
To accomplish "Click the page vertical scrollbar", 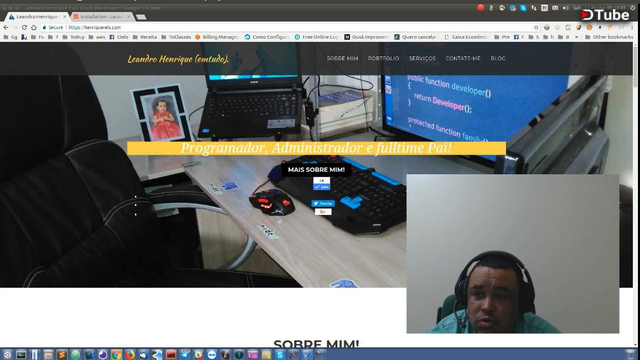I will [x=636, y=195].
